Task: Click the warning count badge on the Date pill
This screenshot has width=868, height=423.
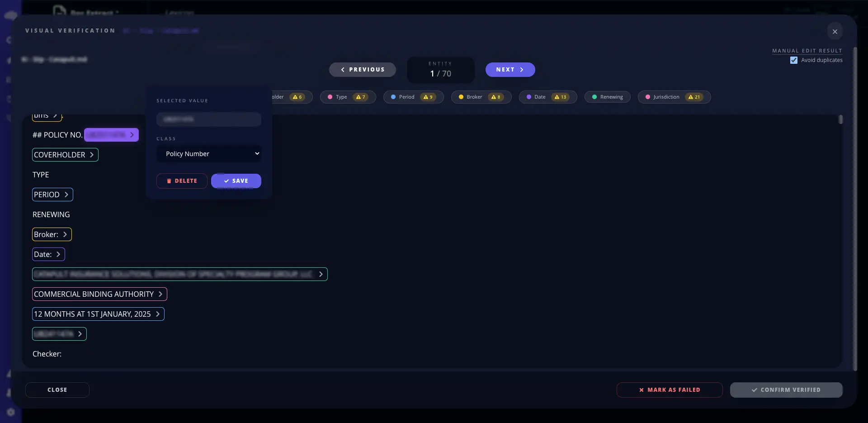Action: point(561,97)
